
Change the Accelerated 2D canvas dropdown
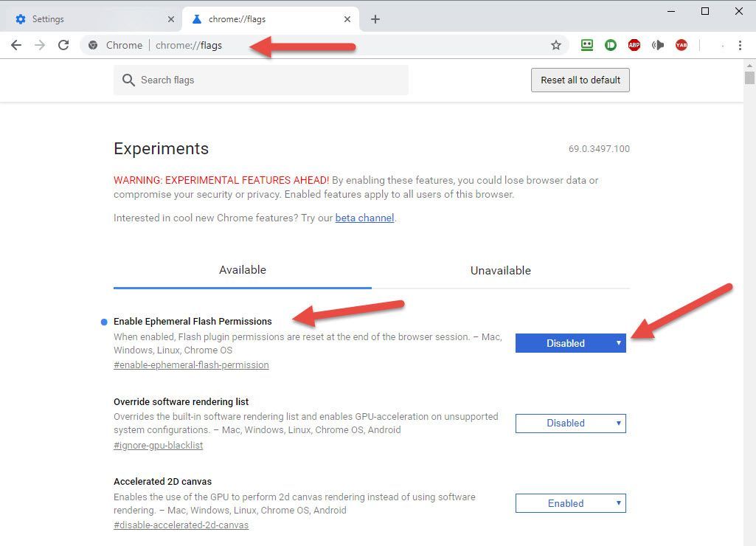[x=570, y=503]
